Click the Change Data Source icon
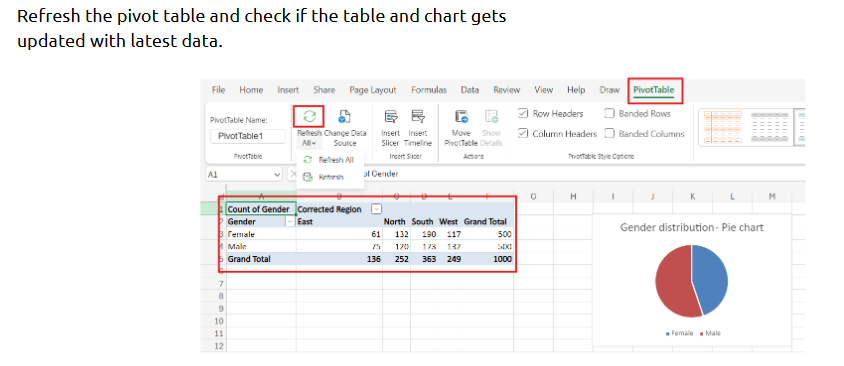Screen dimensions: 844x366 pyautogui.click(x=344, y=116)
